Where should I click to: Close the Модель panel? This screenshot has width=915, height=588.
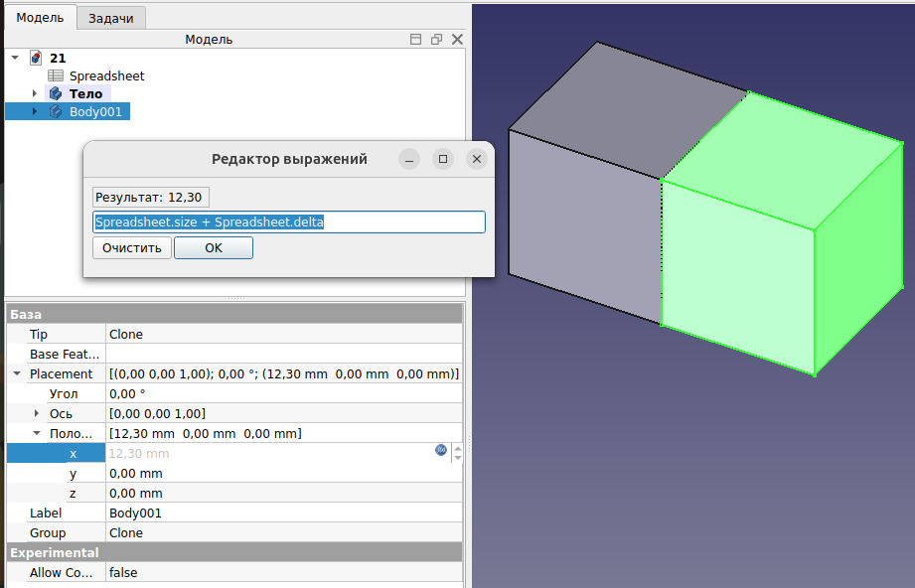point(457,39)
